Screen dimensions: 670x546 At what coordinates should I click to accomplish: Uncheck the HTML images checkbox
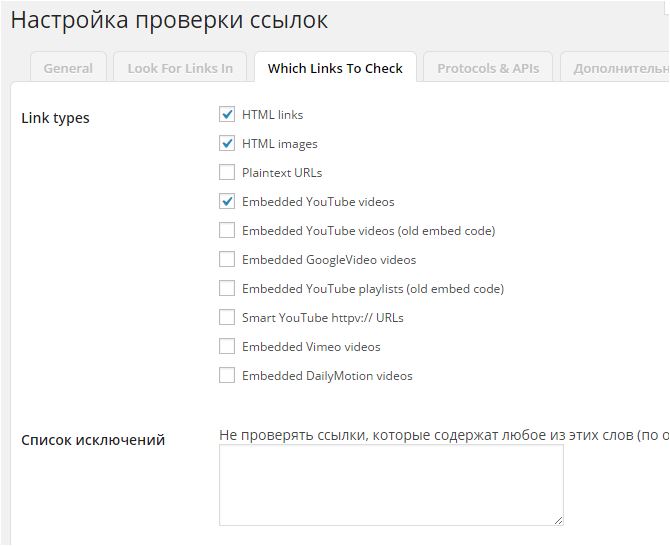pos(227,144)
